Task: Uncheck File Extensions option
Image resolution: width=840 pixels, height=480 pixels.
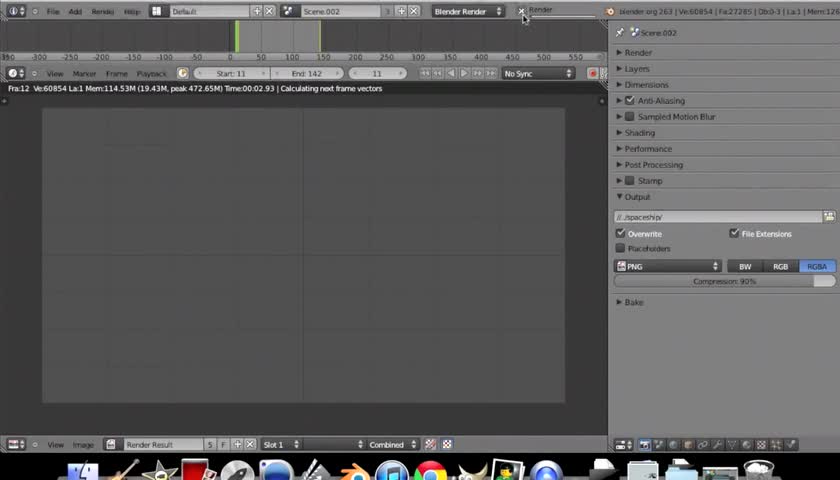Action: [x=734, y=233]
